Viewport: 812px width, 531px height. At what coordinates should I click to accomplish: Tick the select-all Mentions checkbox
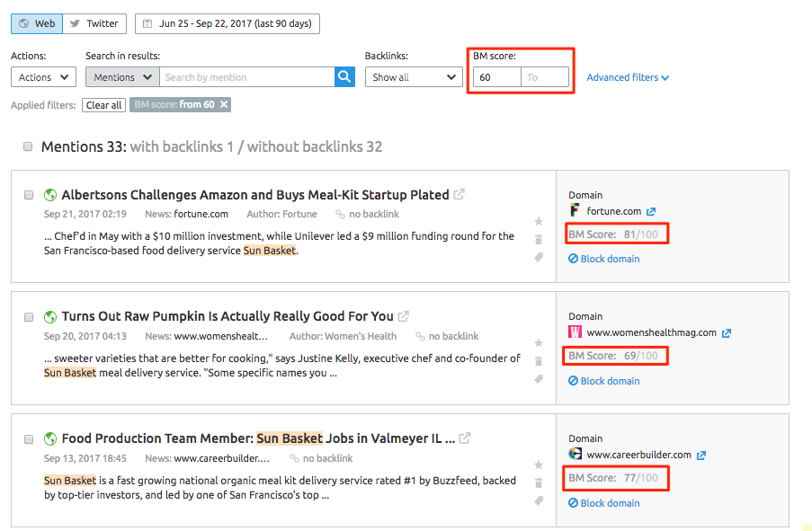[x=28, y=146]
